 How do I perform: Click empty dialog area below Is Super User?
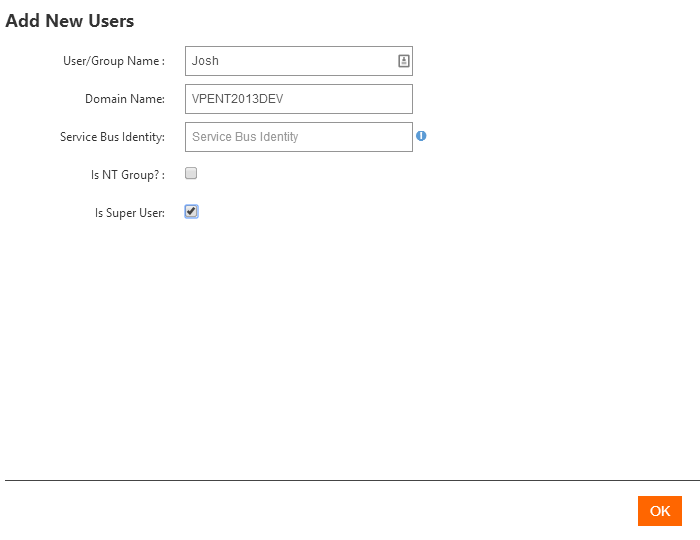tap(350, 340)
